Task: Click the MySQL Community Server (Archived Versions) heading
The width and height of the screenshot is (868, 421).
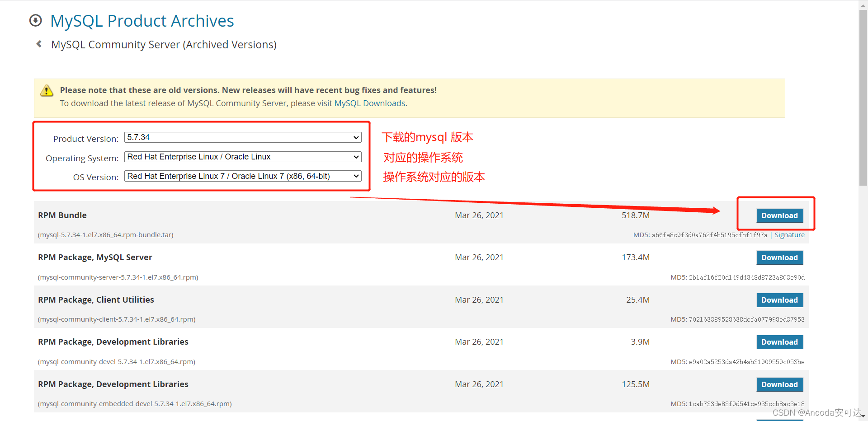Action: [x=164, y=45]
